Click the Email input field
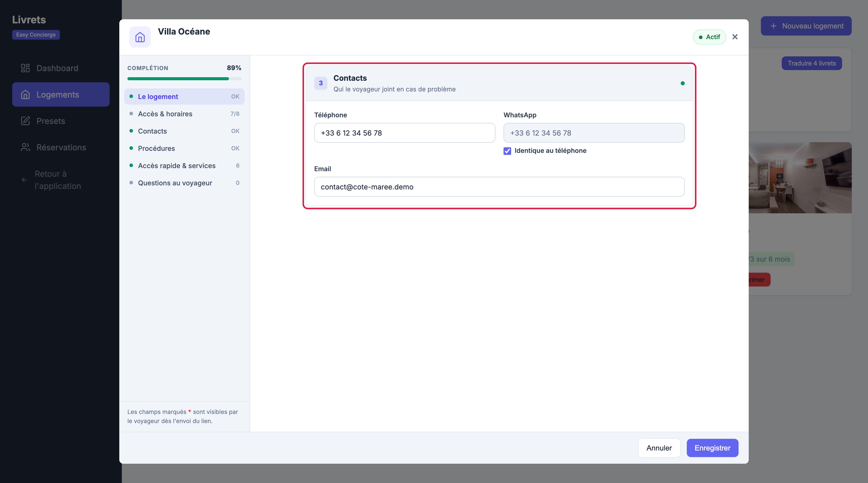The image size is (868, 483). (x=499, y=187)
